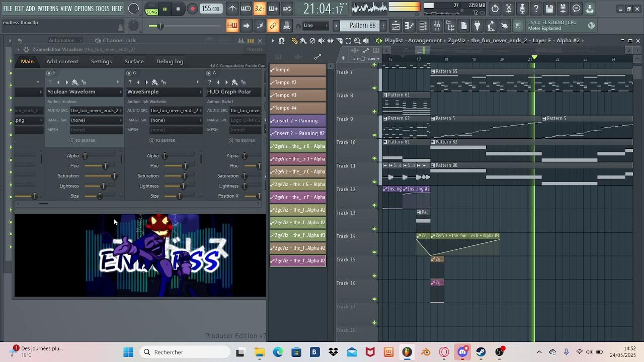Open the Pattern 88 selector

coord(359,26)
